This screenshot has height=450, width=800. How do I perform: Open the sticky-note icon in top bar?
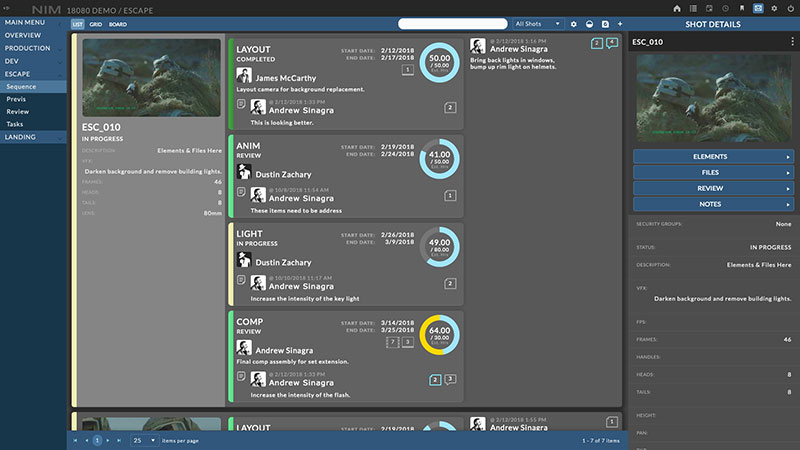[x=709, y=9]
